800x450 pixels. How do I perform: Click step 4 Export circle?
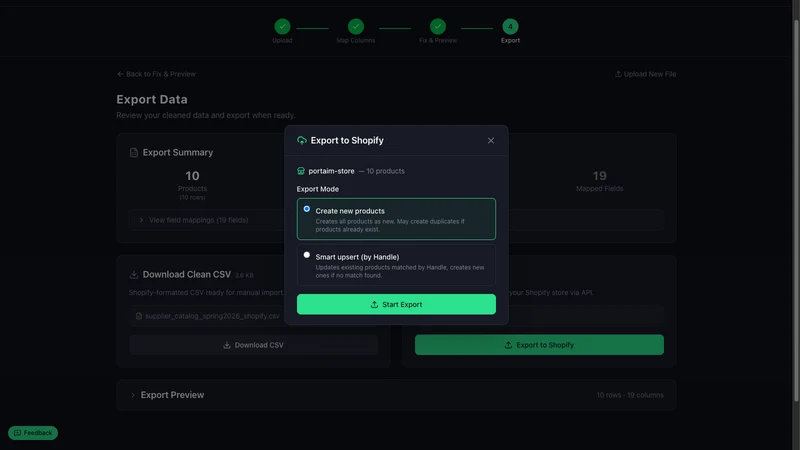[x=510, y=27]
